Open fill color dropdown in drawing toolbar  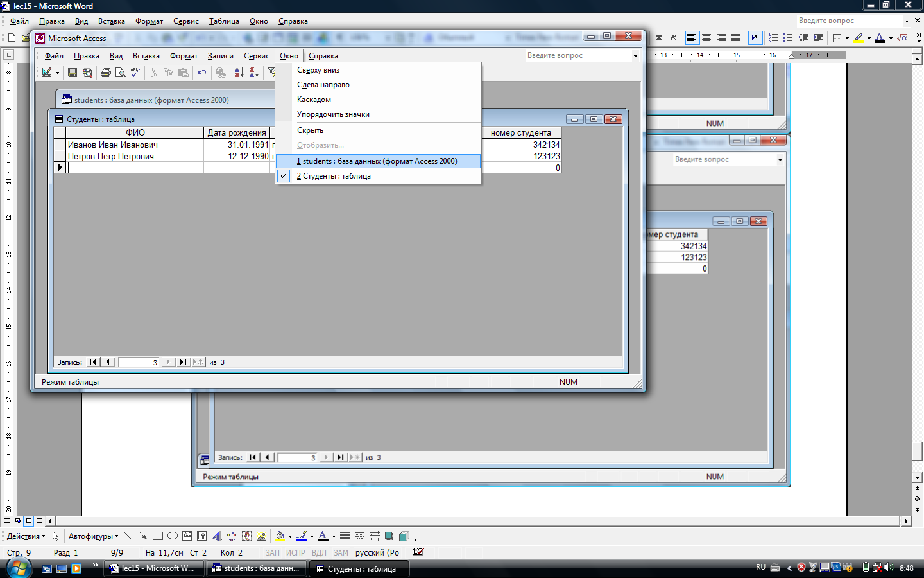coord(290,536)
